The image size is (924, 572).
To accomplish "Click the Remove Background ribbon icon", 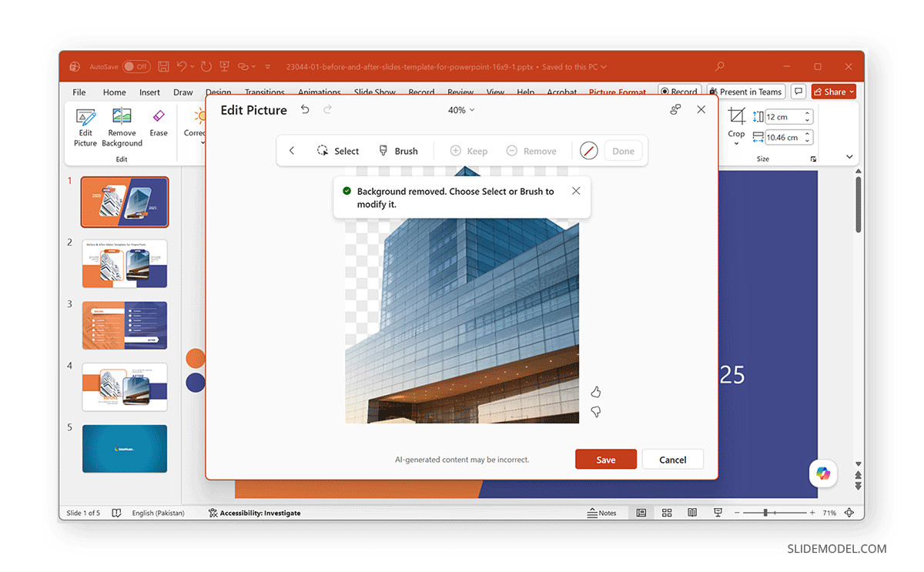I will tap(122, 127).
